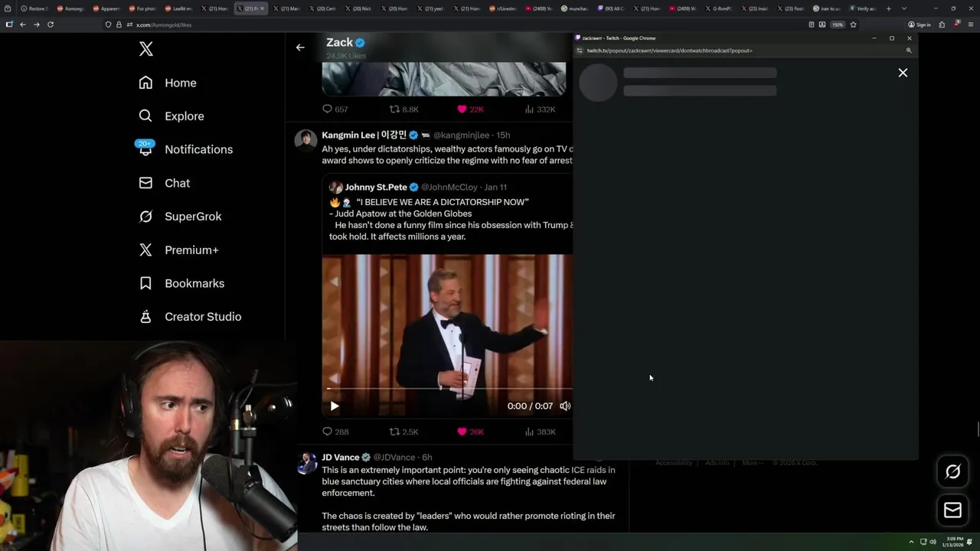Open Premium+ in the sidebar

coord(178,249)
